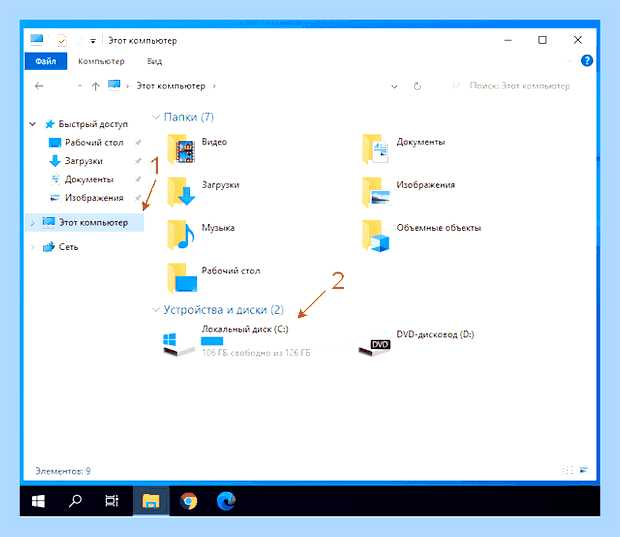This screenshot has height=537, width=620.
Task: Open the Help question mark icon
Action: 587,61
